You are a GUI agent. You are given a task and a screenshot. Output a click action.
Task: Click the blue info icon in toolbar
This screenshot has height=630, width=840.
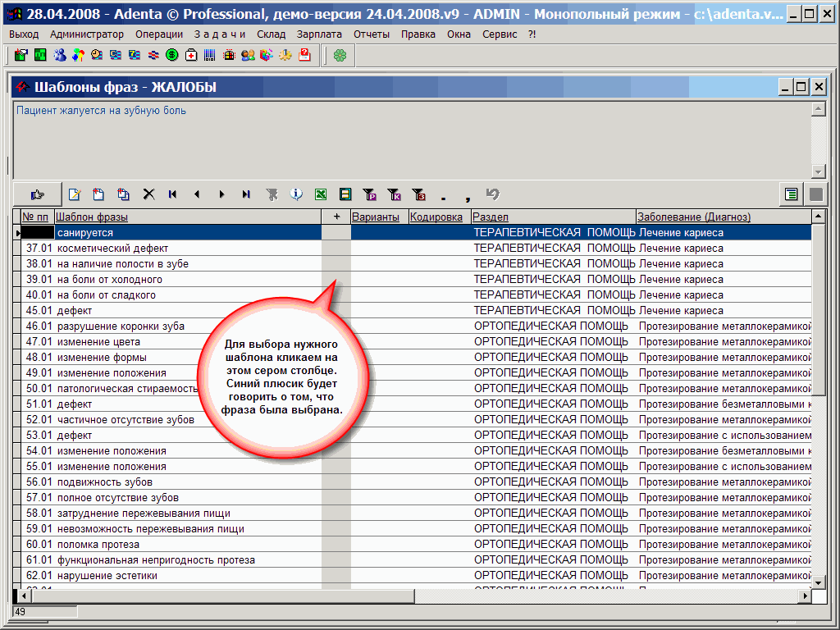pyautogui.click(x=296, y=194)
